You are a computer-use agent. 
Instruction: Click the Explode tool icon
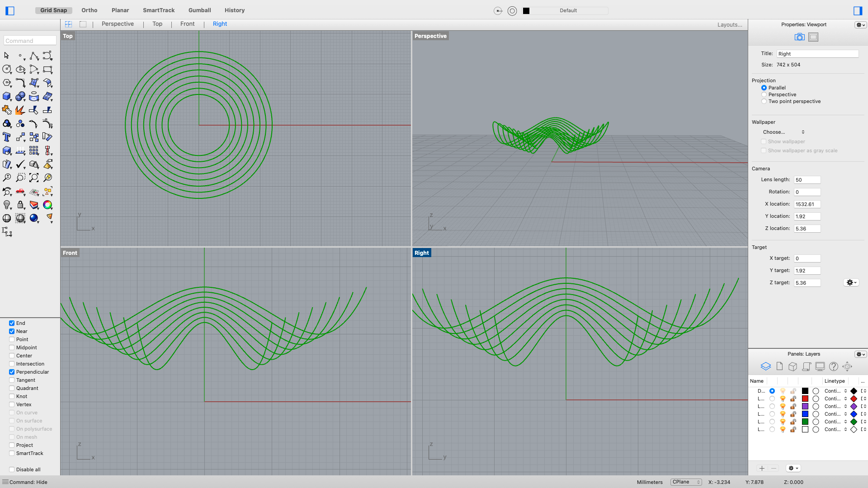pyautogui.click(x=20, y=110)
